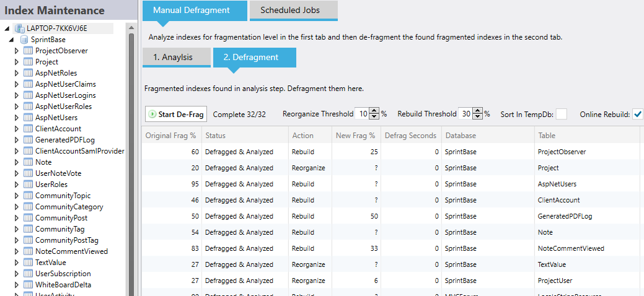Click the WhiteBoardDelta table icon
This screenshot has height=296, width=644.
click(x=28, y=284)
